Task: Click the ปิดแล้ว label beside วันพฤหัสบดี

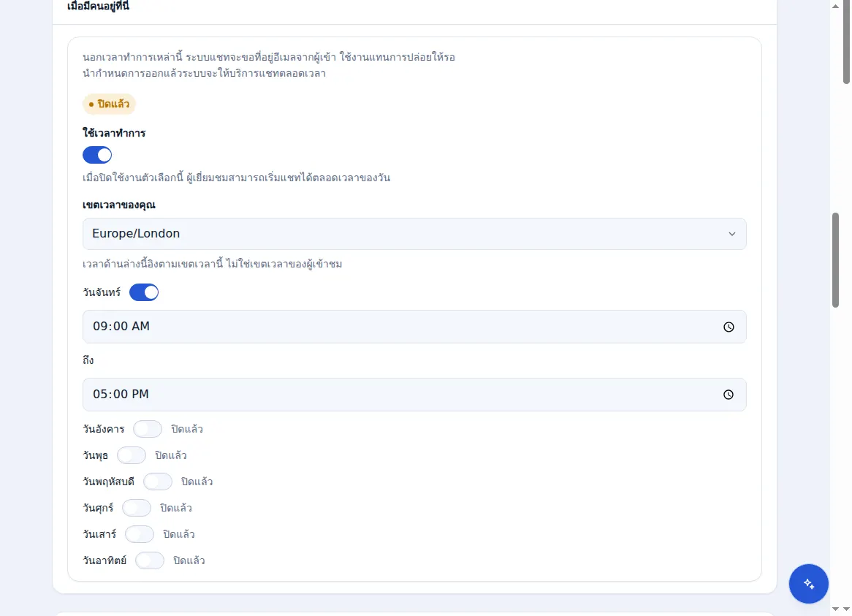Action: (x=197, y=482)
